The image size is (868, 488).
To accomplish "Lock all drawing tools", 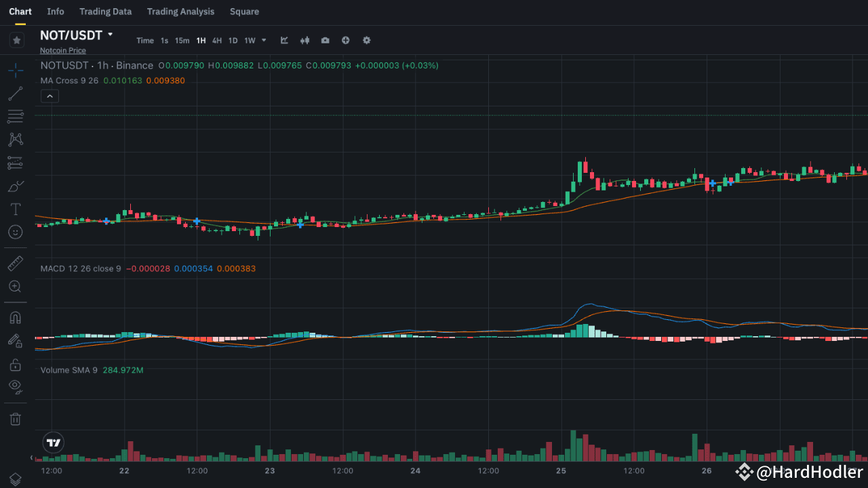I will (16, 364).
